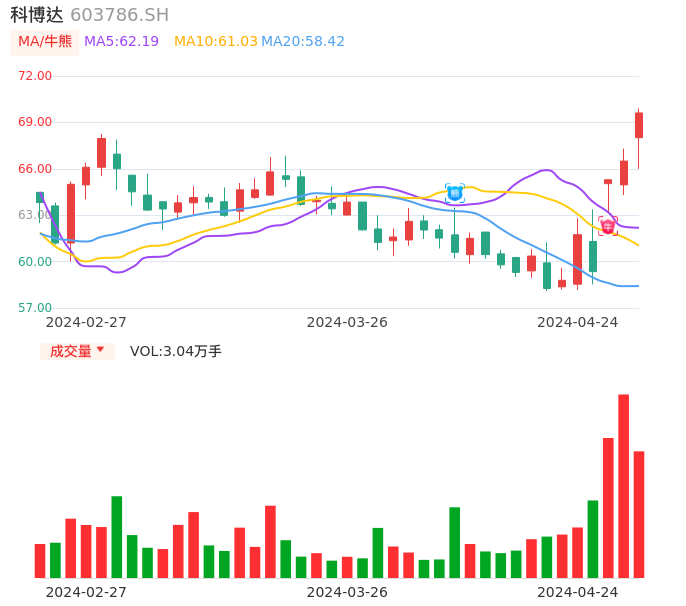Image resolution: width=686 pixels, height=606 pixels.
Task: Toggle the MA20:58.42 legend line
Action: pyautogui.click(x=303, y=42)
